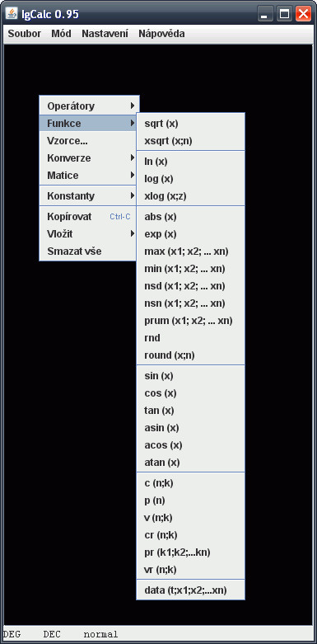317x644 pixels.
Task: Insert the sqrt (x) function
Action: click(x=191, y=124)
